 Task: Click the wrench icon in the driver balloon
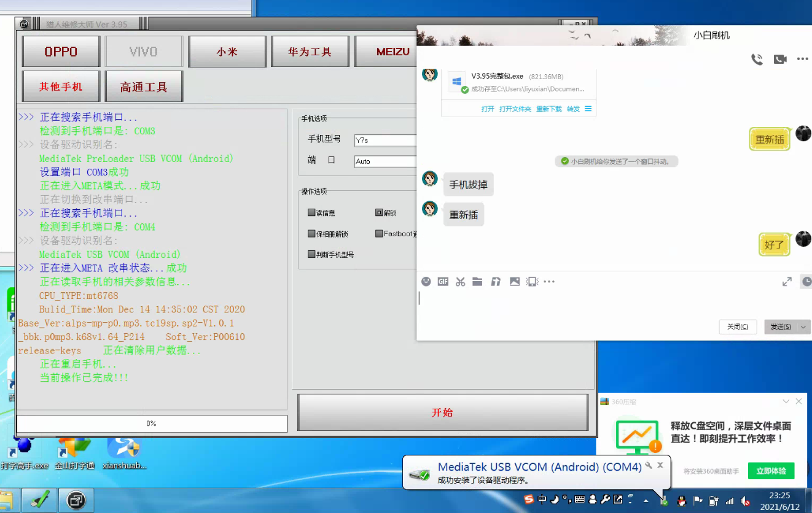coord(649,465)
